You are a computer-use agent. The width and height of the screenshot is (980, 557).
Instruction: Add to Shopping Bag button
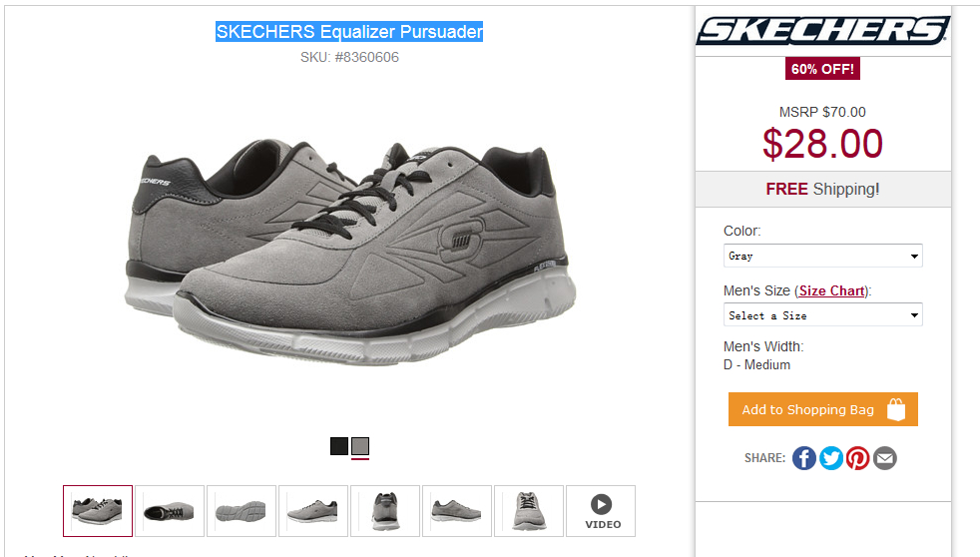coord(822,409)
